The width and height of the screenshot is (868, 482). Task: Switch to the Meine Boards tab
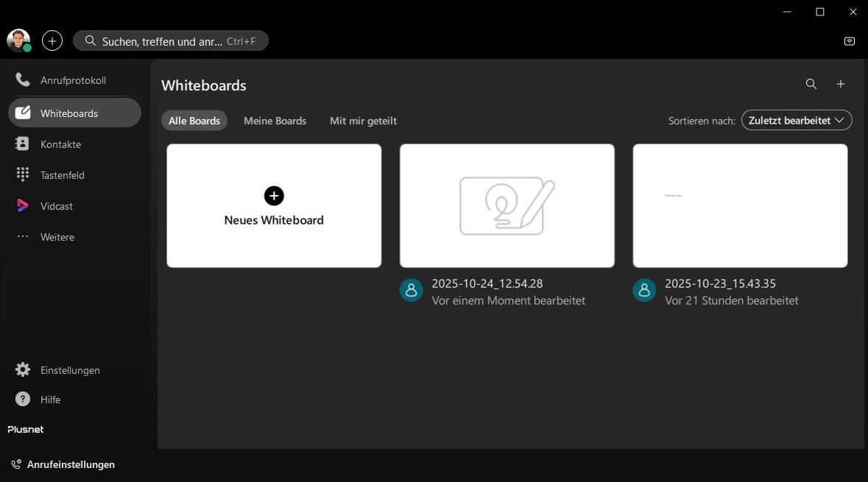(275, 120)
